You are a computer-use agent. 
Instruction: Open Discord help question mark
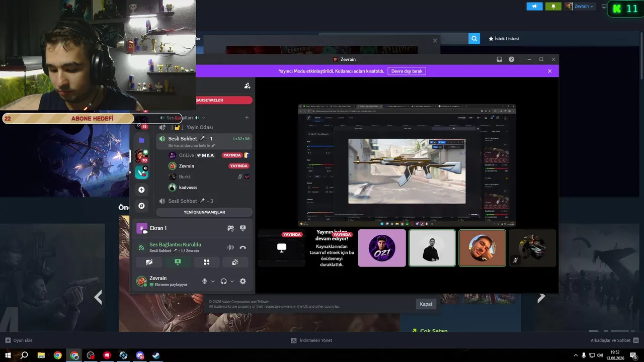[x=511, y=59]
